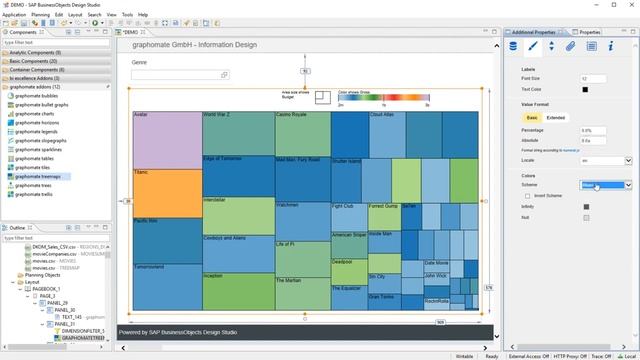
Task: Open the Planning menu
Action: coord(40,15)
